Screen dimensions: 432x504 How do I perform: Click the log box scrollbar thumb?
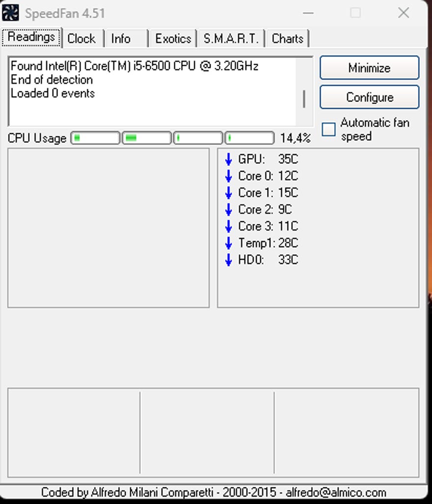coord(304,99)
